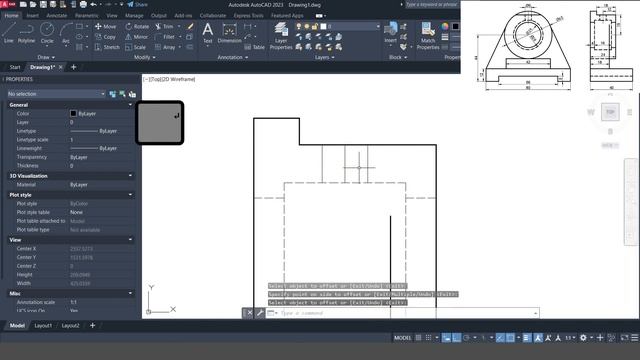Click the Share button
The width and height of the screenshot is (640, 360).
click(x=137, y=4)
